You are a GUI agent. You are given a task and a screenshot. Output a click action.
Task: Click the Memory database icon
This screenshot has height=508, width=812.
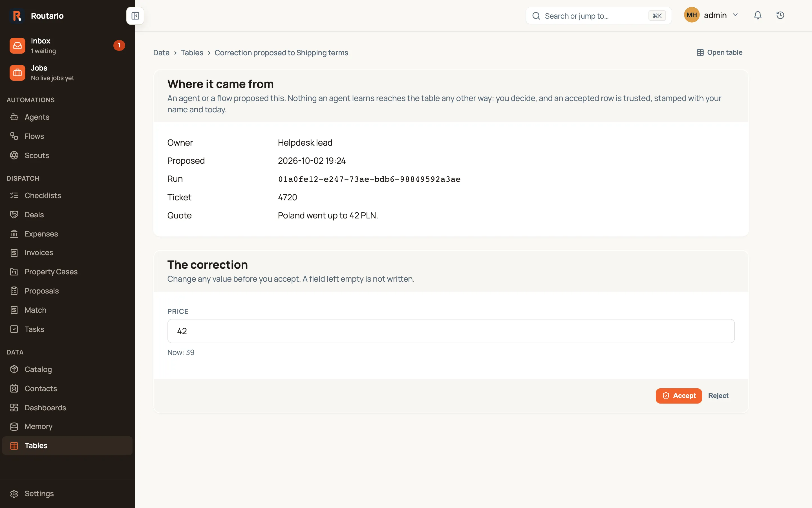(14, 426)
